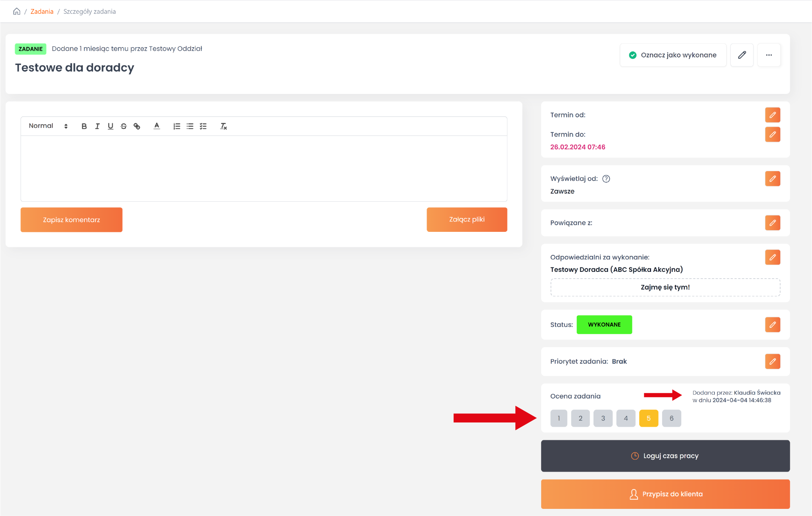The image size is (812, 516).
Task: Go to Zadania in breadcrumb
Action: (42, 11)
